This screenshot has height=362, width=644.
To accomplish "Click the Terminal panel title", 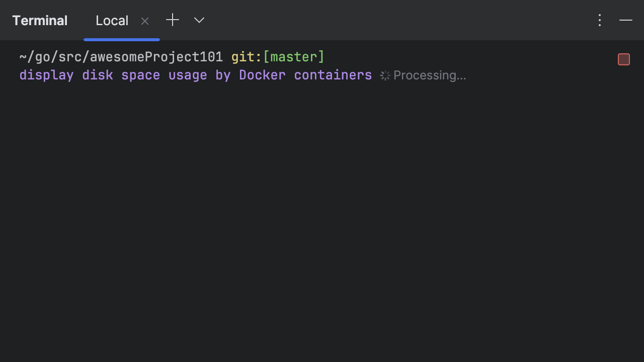I will [40, 21].
